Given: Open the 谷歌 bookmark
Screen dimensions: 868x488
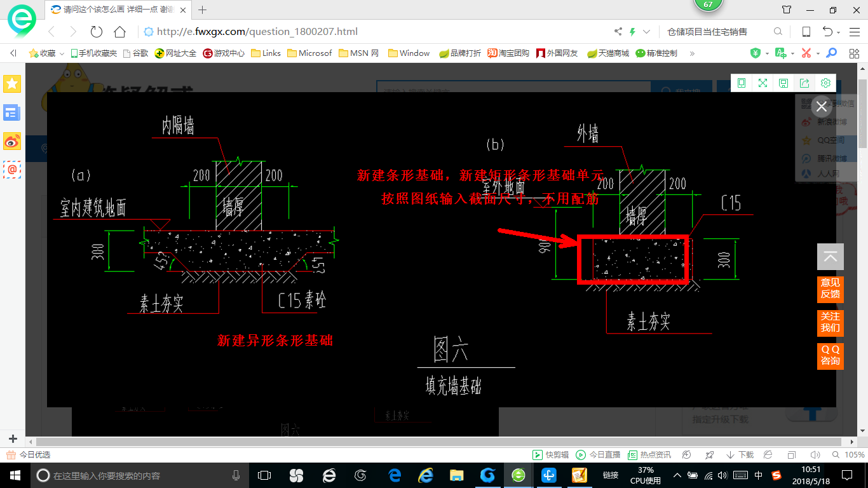Looking at the screenshot, I should point(136,53).
